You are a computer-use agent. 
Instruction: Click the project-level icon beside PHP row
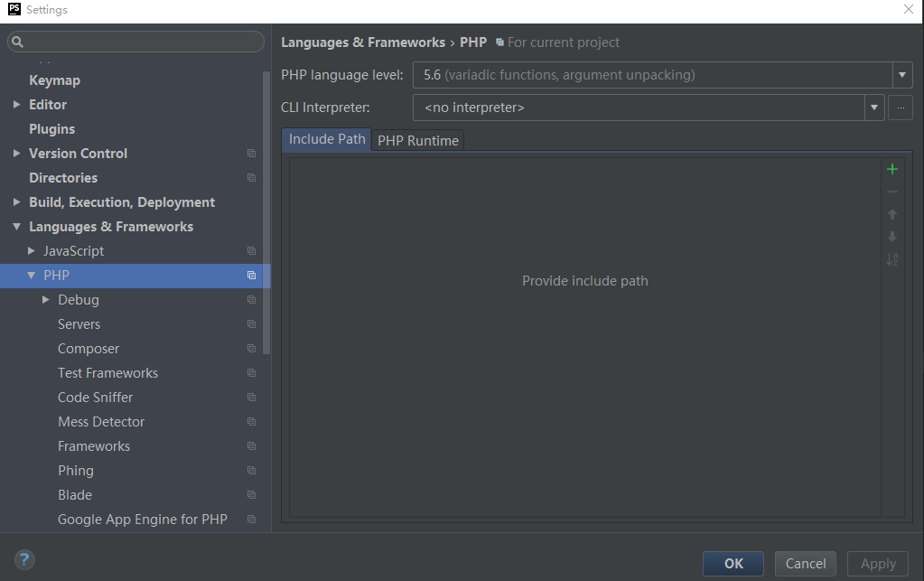tap(252, 276)
